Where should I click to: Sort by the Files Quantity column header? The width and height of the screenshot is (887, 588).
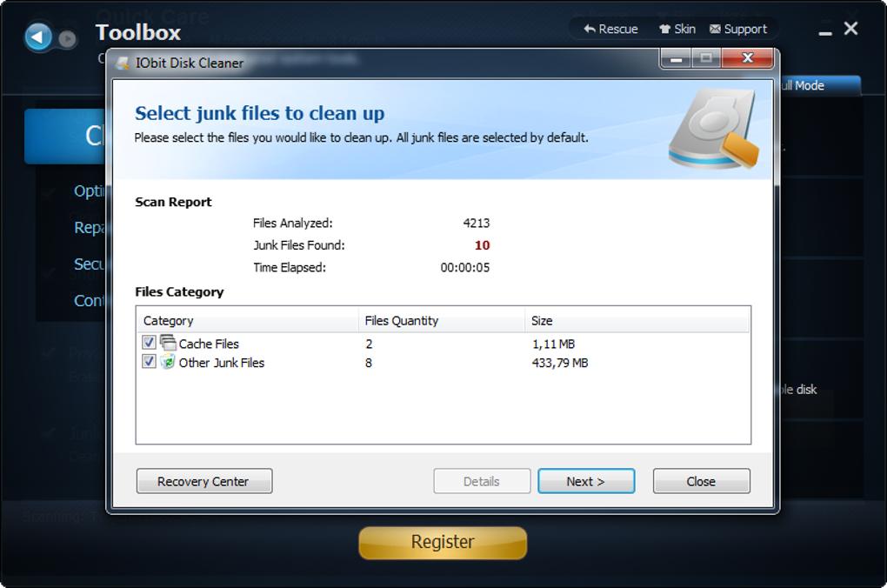tap(442, 320)
